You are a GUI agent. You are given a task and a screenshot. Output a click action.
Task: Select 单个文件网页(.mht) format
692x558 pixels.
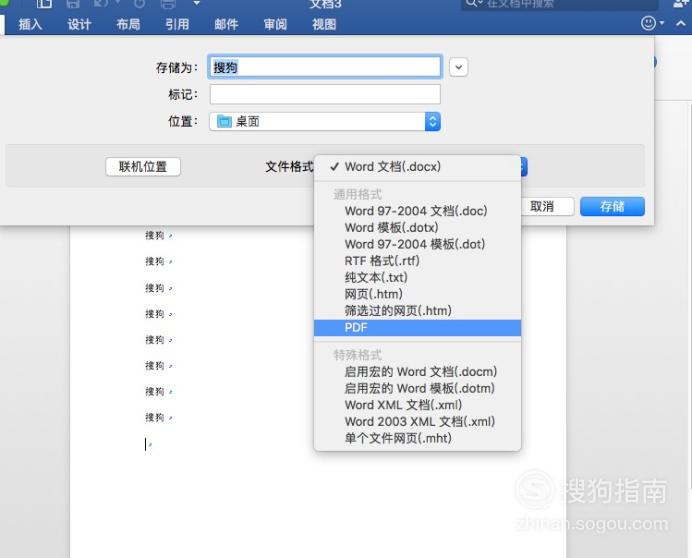click(417, 438)
